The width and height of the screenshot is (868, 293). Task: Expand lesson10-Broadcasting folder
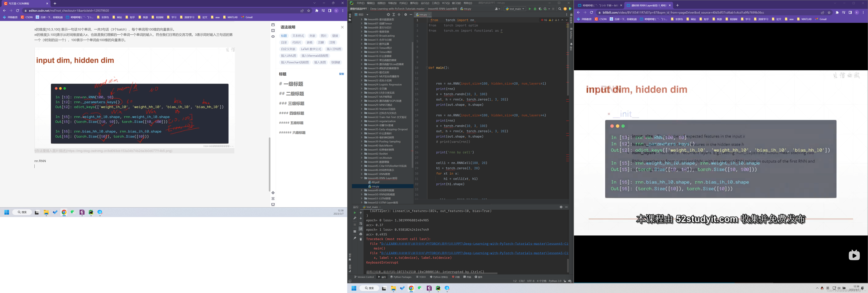pyautogui.click(x=362, y=36)
